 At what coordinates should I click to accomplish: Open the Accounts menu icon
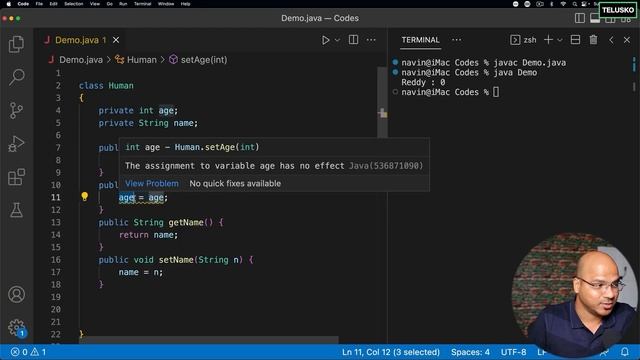pos(16,294)
